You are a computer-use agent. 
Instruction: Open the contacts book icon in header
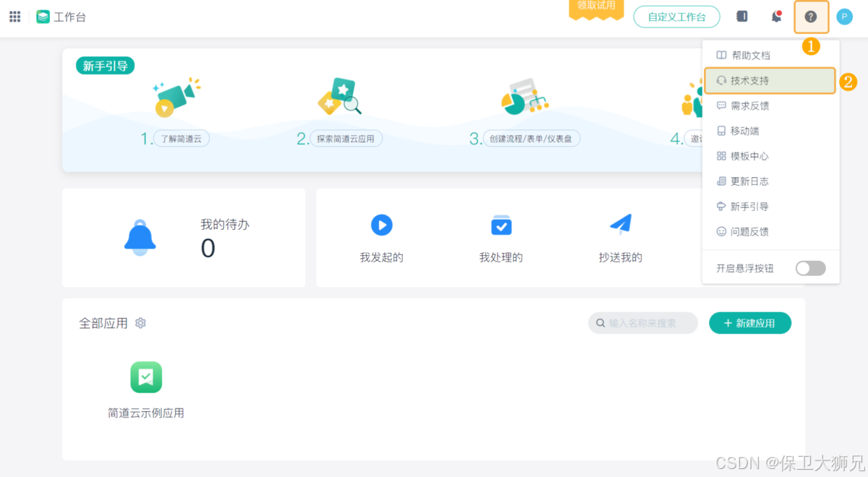point(742,16)
